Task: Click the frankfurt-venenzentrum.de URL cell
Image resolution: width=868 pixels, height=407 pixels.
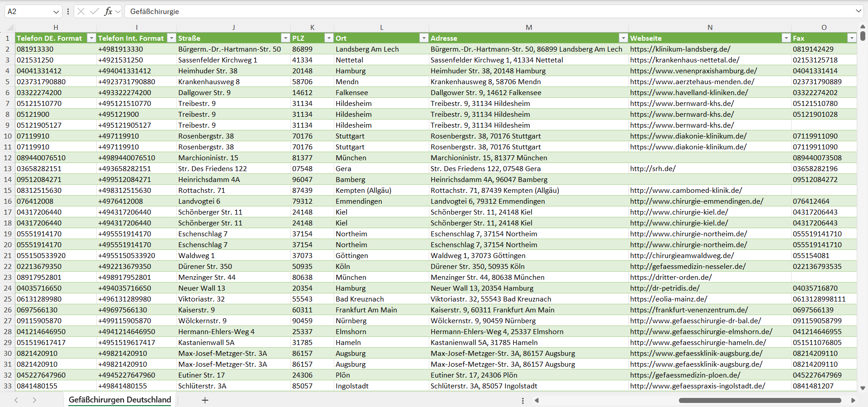Action: point(688,310)
